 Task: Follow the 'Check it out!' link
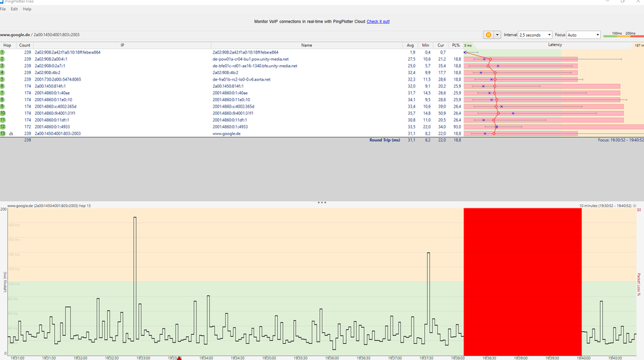click(x=378, y=21)
